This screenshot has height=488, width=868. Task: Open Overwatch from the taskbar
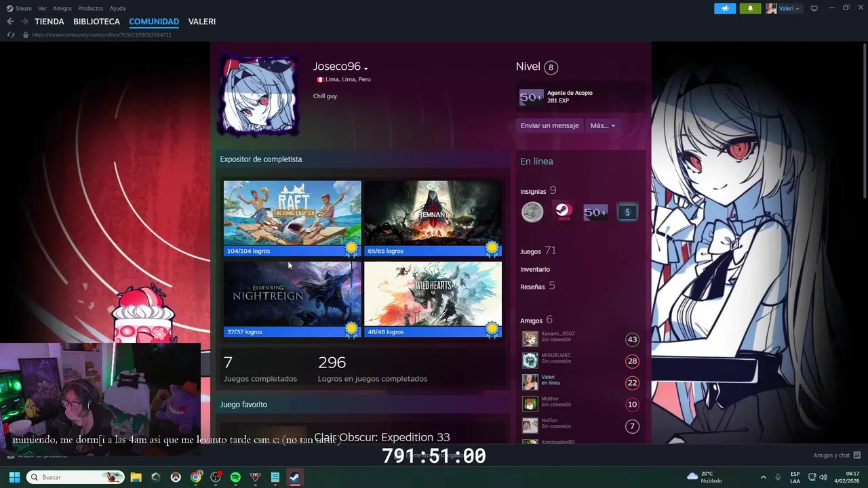click(176, 477)
